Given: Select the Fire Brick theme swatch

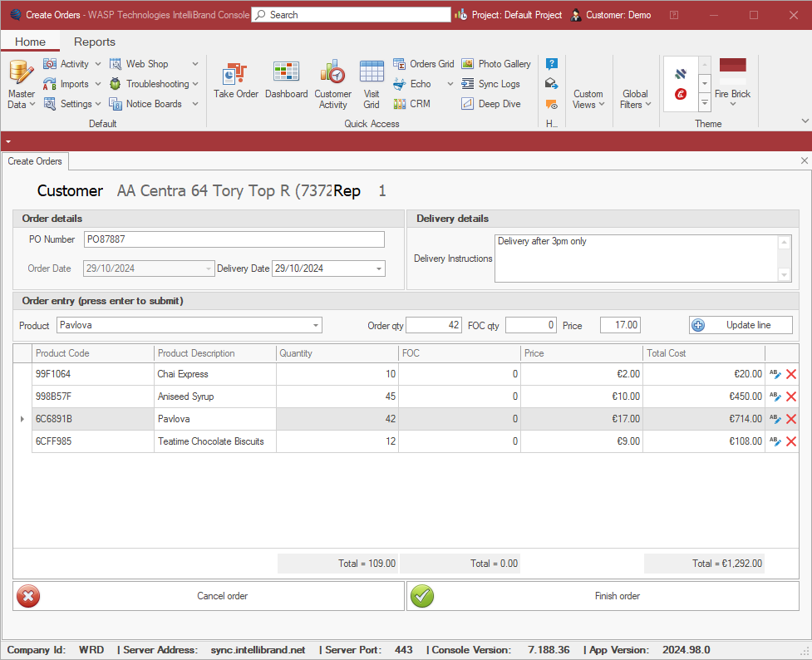Looking at the screenshot, I should click(732, 71).
